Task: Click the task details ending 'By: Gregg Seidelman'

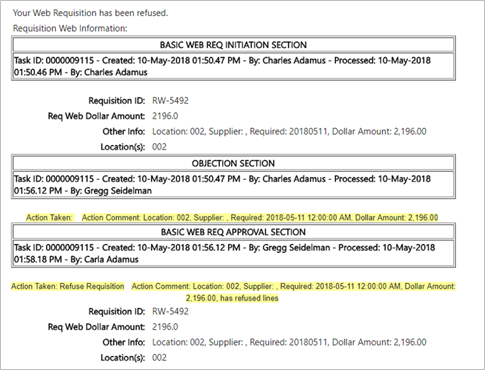Action: [x=233, y=185]
